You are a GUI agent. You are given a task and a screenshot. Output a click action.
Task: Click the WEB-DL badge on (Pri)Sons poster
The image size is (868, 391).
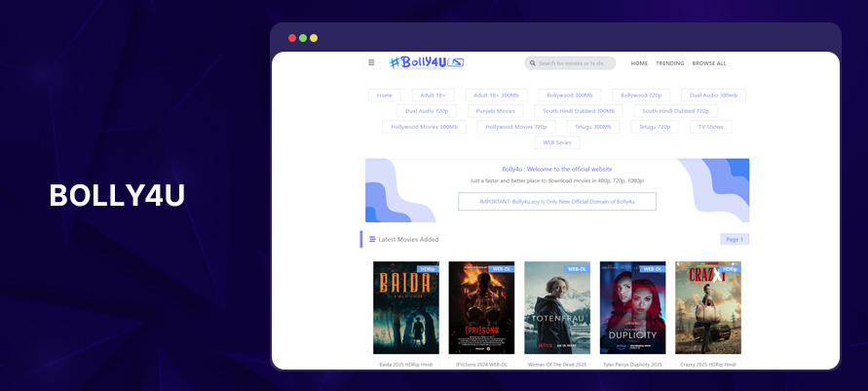(502, 268)
